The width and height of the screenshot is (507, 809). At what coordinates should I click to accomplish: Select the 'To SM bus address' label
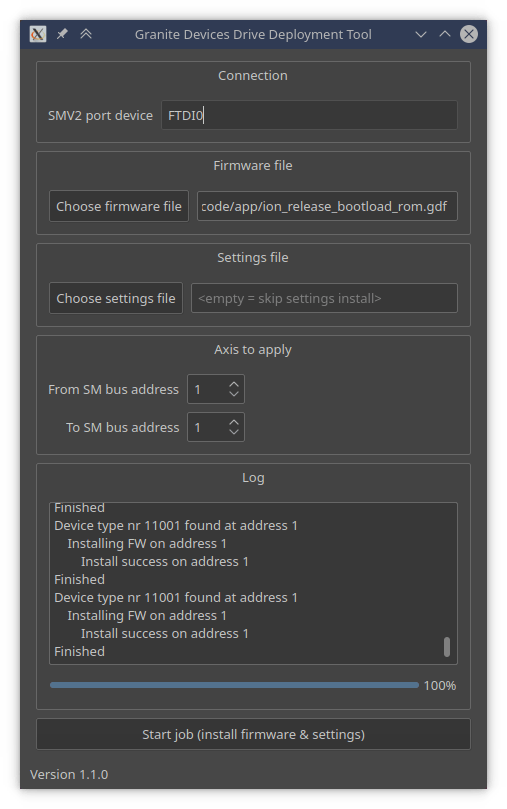click(122, 427)
